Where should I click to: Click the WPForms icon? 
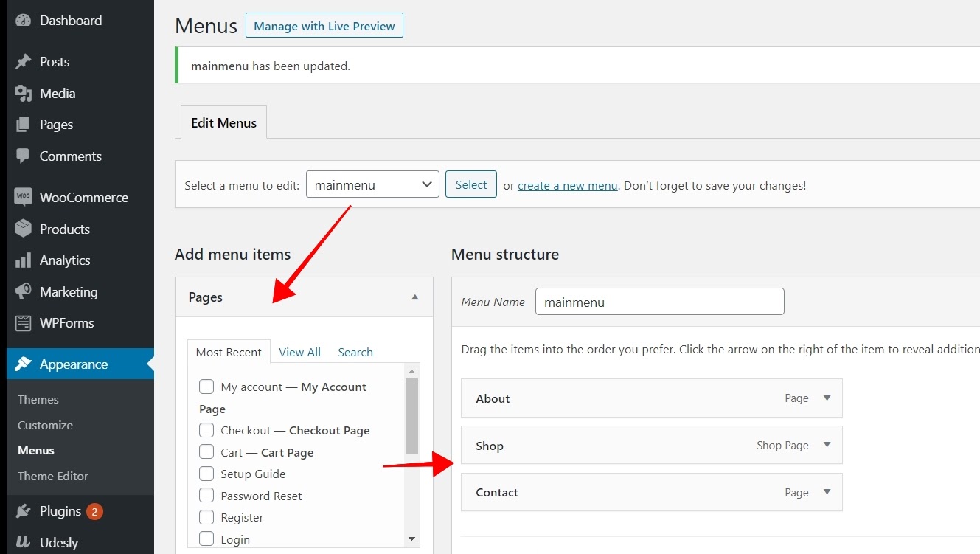tap(24, 323)
